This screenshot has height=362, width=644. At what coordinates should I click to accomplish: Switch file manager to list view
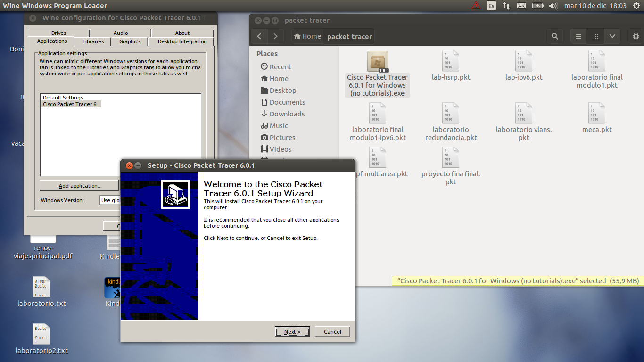click(x=578, y=36)
